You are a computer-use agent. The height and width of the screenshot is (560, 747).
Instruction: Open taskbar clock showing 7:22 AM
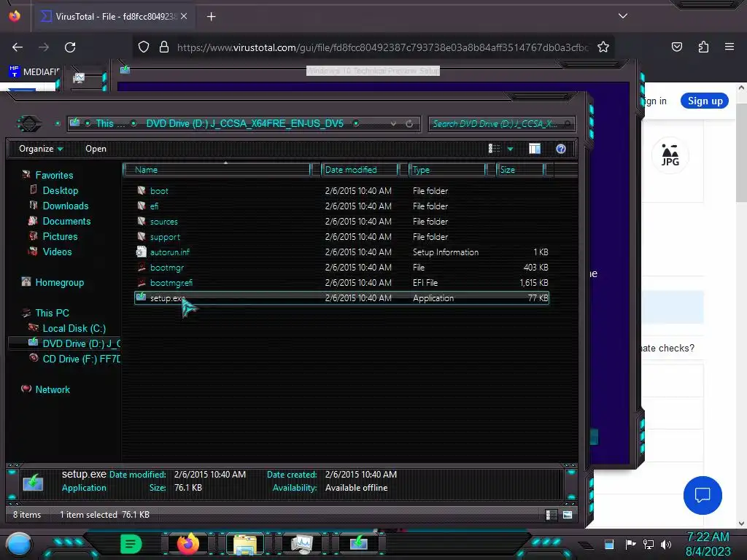coord(708,544)
